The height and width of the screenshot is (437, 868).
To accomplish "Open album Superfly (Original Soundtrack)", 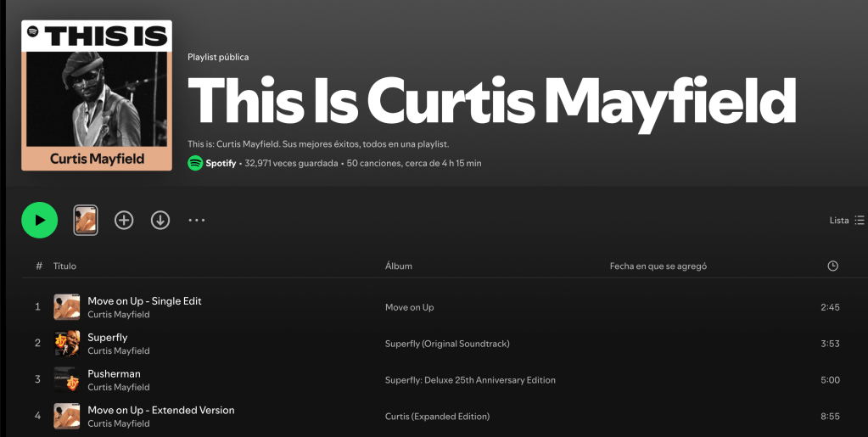I will pos(446,344).
